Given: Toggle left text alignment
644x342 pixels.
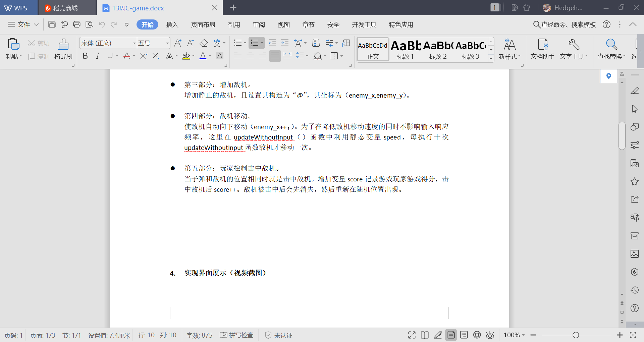Looking at the screenshot, I should pyautogui.click(x=238, y=56).
